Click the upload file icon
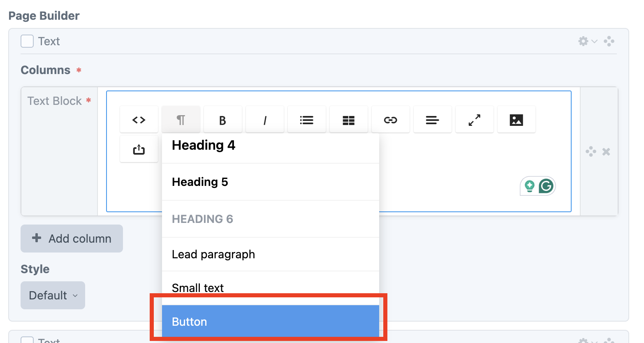This screenshot has height=343, width=644. (139, 149)
